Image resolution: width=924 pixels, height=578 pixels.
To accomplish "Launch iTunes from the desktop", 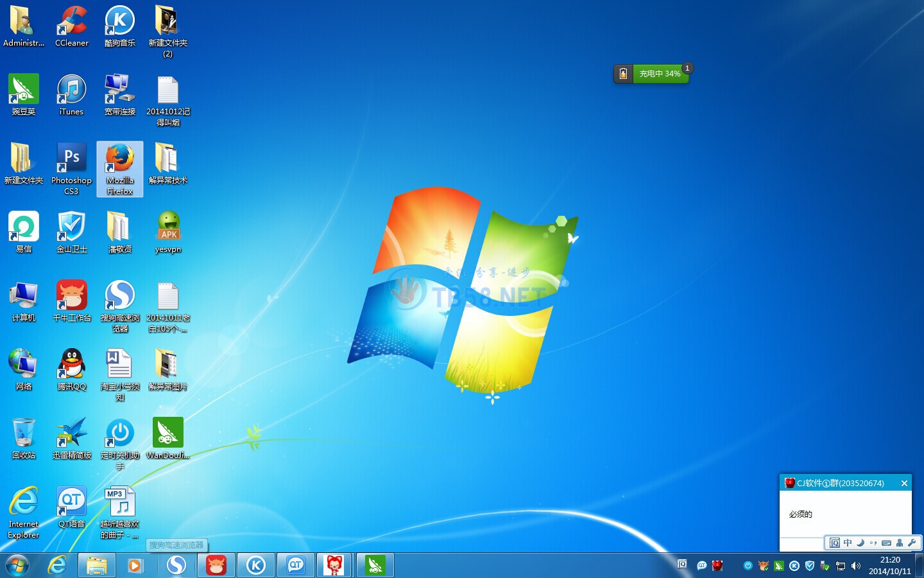I will tap(72, 94).
